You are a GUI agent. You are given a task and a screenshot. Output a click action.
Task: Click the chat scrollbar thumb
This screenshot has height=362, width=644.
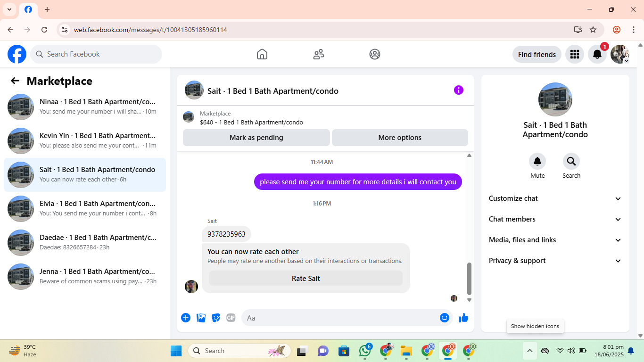(469, 279)
